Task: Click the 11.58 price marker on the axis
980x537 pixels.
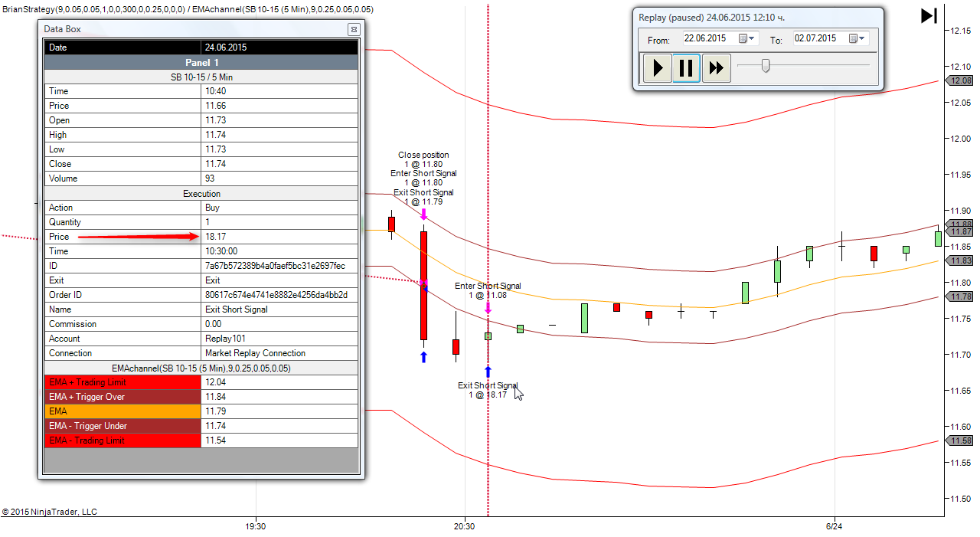Action: click(x=959, y=440)
